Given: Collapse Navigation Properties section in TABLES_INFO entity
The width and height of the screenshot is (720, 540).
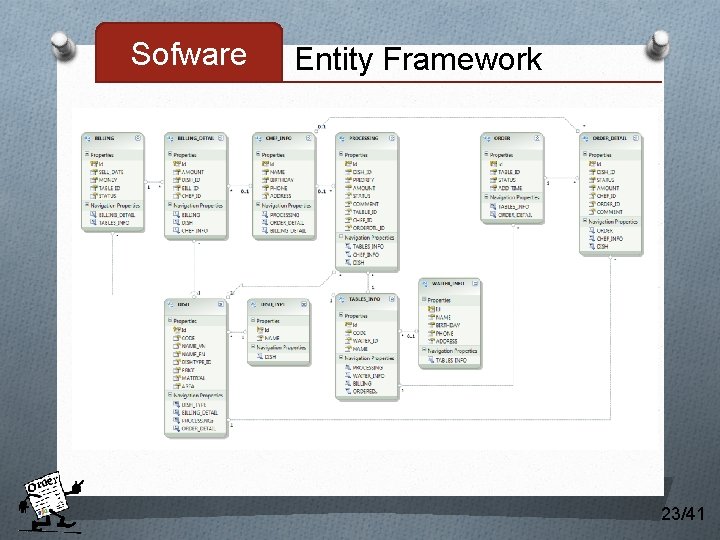Looking at the screenshot, I should [341, 357].
